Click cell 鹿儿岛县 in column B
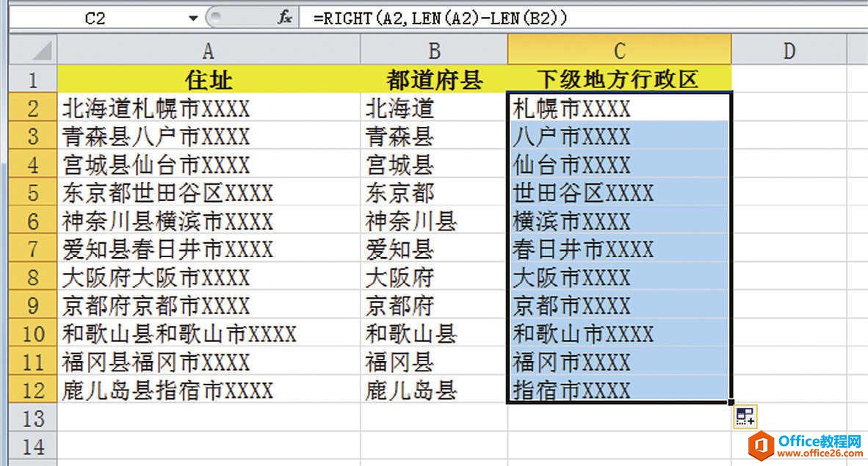This screenshot has height=466, width=868. pyautogui.click(x=434, y=390)
